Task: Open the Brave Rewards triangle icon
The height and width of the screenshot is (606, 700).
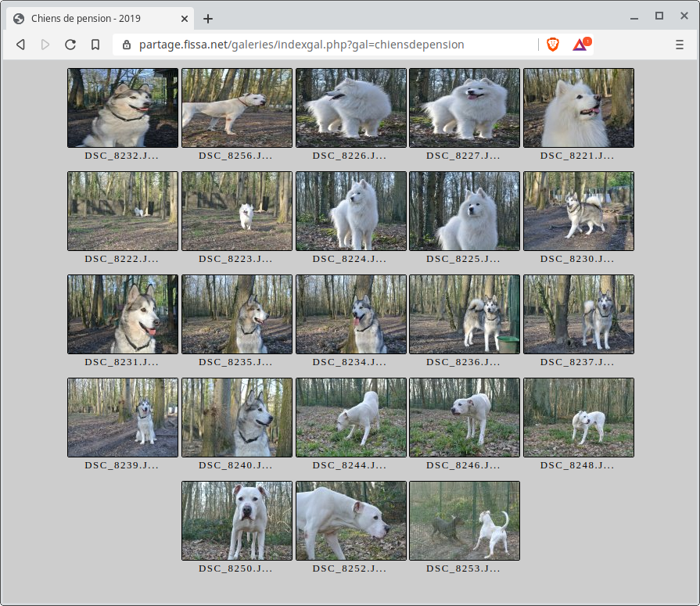Action: click(581, 44)
